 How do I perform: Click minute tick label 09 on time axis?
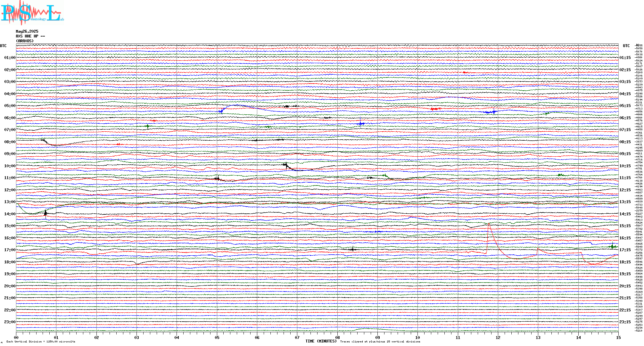(x=377, y=337)
